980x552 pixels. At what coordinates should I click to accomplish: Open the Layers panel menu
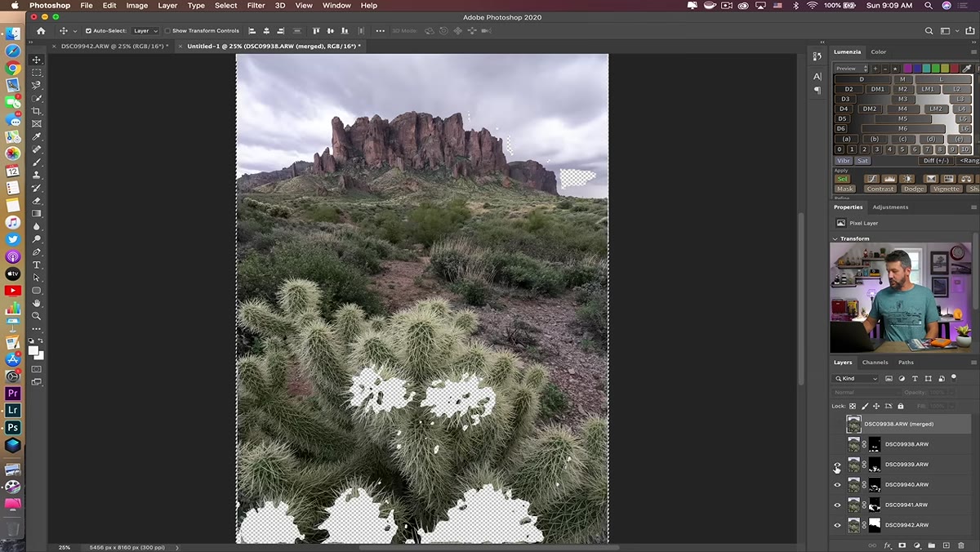tap(973, 363)
